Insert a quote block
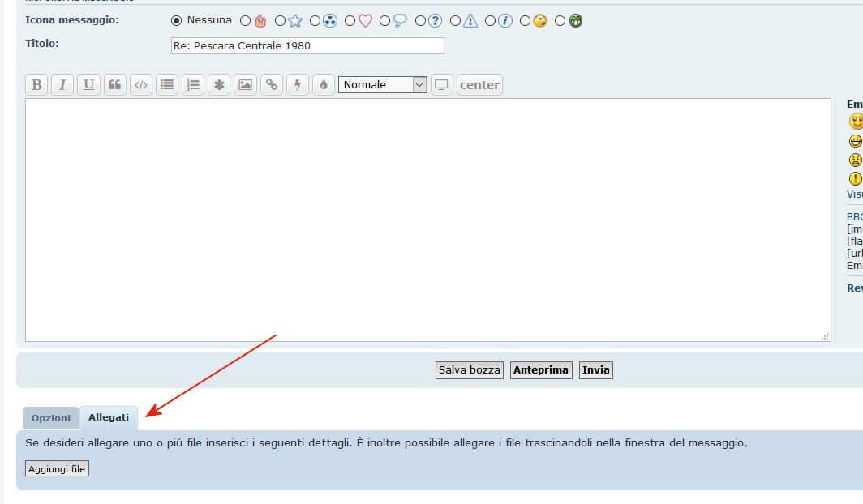 coord(114,85)
